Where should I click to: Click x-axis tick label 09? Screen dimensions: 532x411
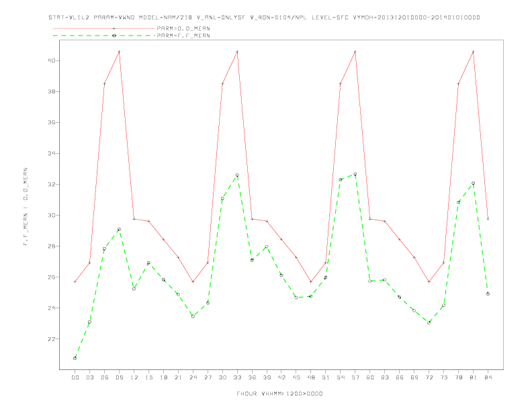pyautogui.click(x=119, y=377)
